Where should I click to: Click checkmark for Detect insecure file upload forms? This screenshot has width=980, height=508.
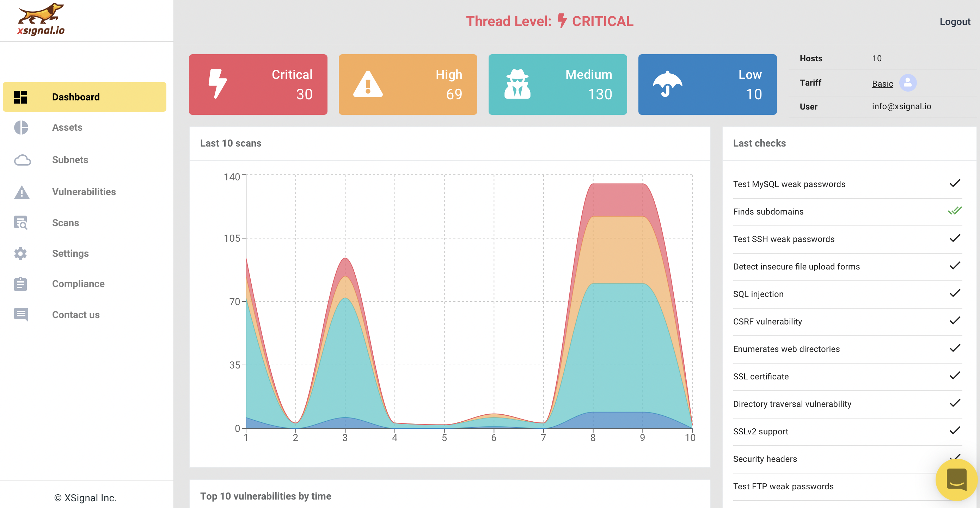[955, 265]
